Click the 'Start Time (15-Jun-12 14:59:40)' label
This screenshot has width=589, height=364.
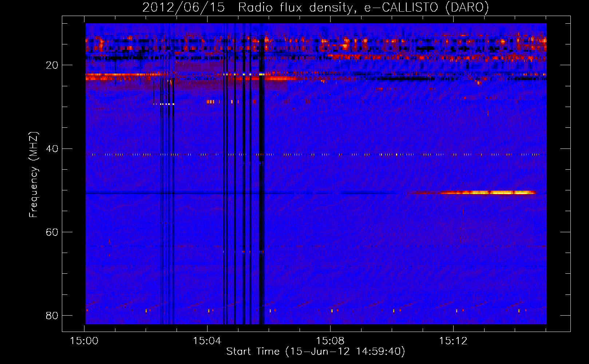point(316,352)
